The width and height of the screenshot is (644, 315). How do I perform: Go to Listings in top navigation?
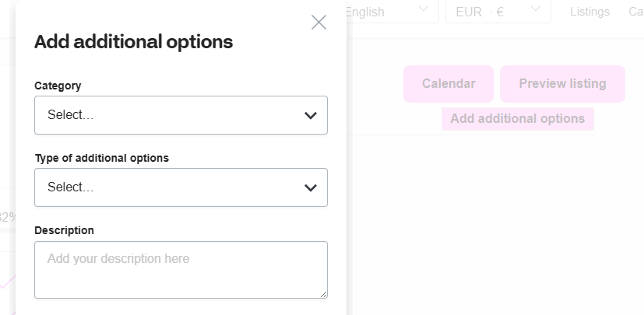[589, 12]
